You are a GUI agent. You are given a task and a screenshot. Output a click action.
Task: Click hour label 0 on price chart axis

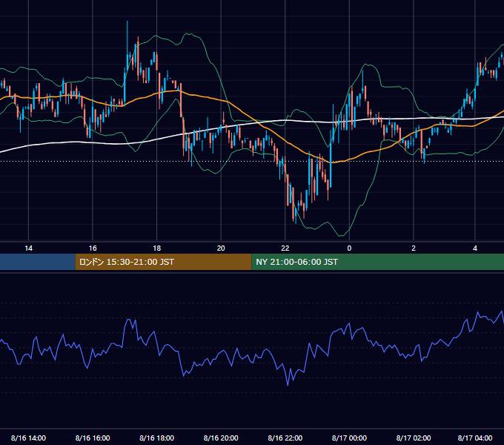pos(349,248)
